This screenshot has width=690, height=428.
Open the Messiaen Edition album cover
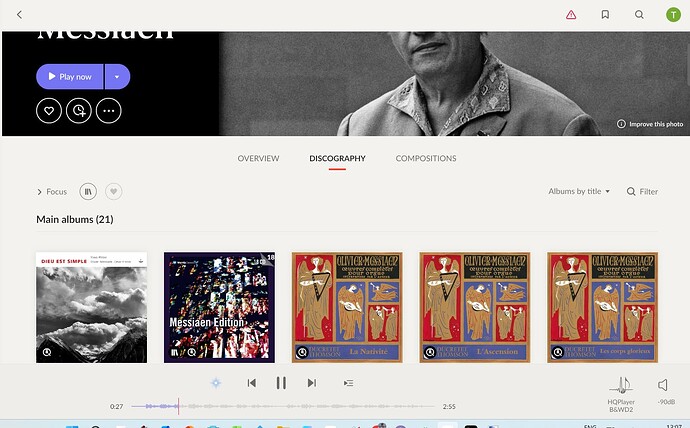click(219, 307)
